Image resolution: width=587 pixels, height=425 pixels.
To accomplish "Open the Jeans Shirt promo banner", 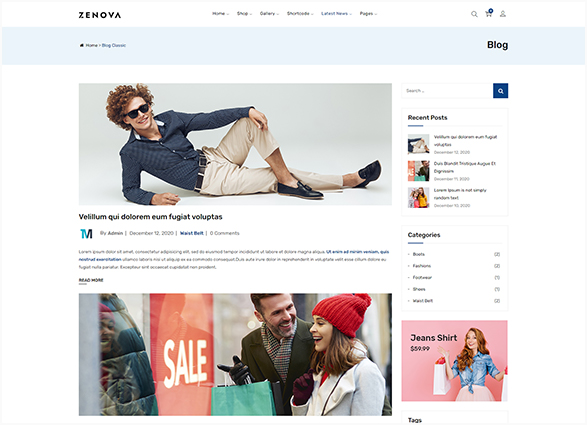I will [454, 361].
